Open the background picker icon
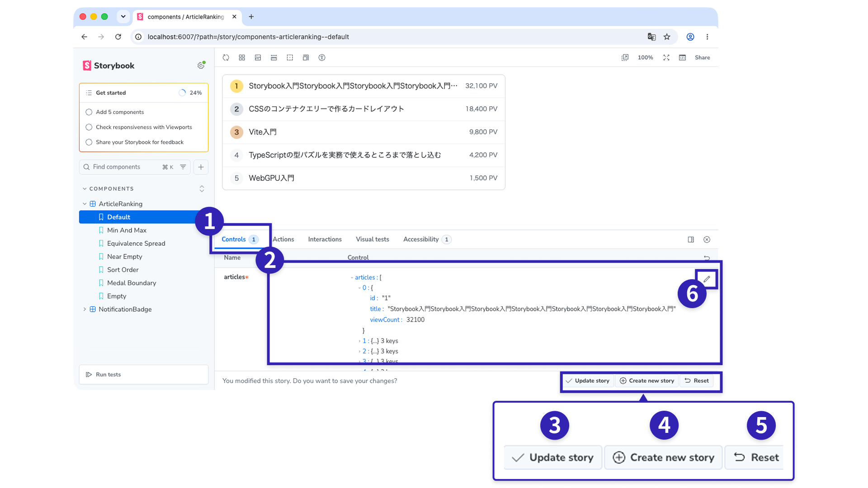This screenshot has height=488, width=868. [258, 57]
